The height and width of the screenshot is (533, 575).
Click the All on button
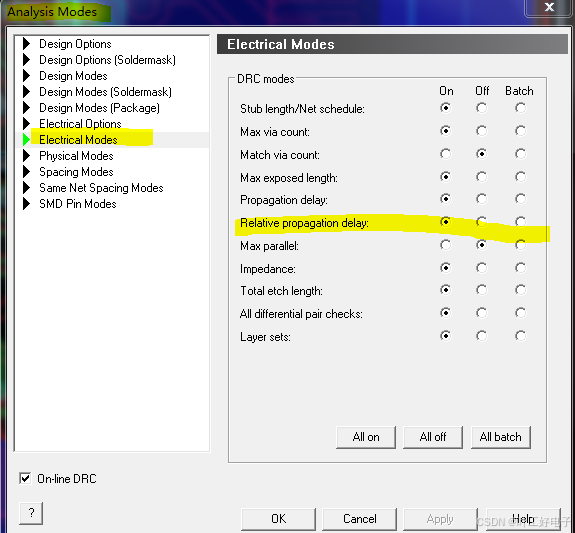(366, 437)
